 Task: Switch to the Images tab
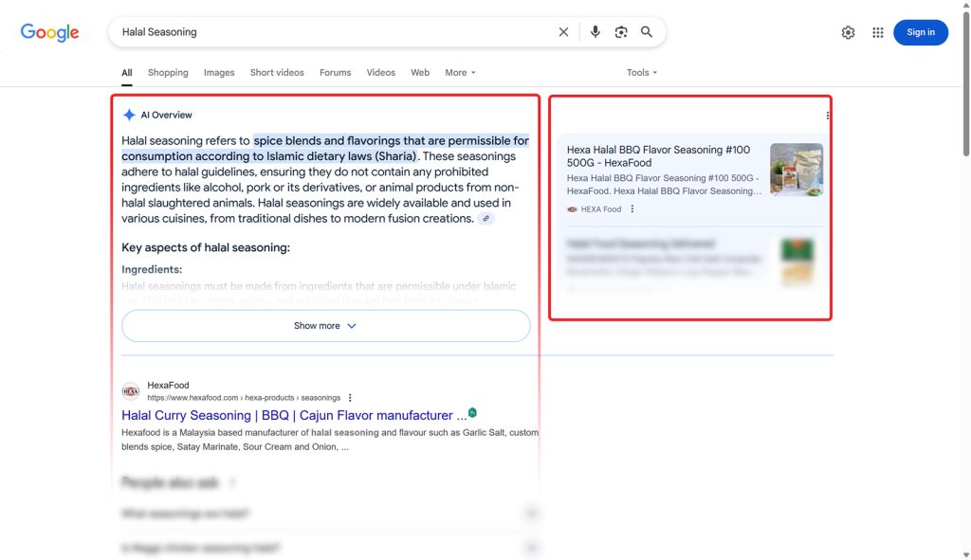coord(219,73)
